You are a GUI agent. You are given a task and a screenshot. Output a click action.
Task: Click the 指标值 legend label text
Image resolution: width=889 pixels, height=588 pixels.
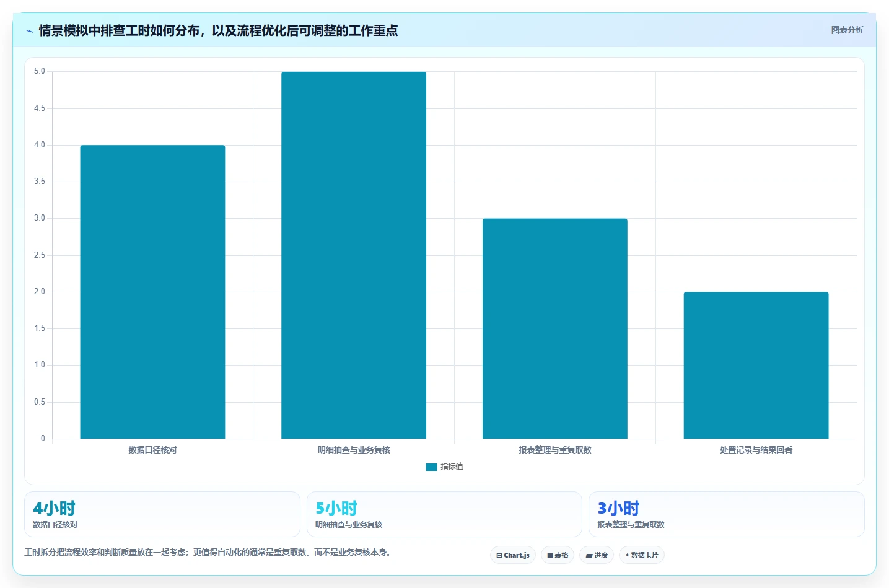coord(452,467)
